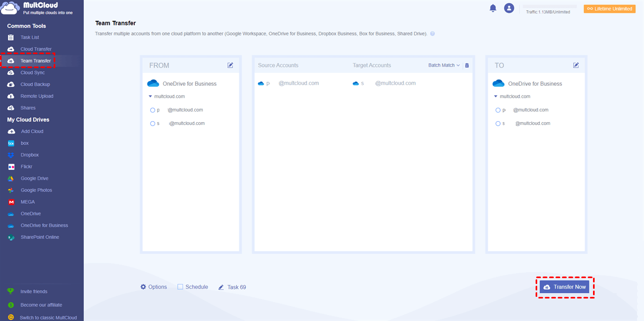Click the Cloud Backup sidebar icon
Screen dimensions: 644x321
(11, 85)
